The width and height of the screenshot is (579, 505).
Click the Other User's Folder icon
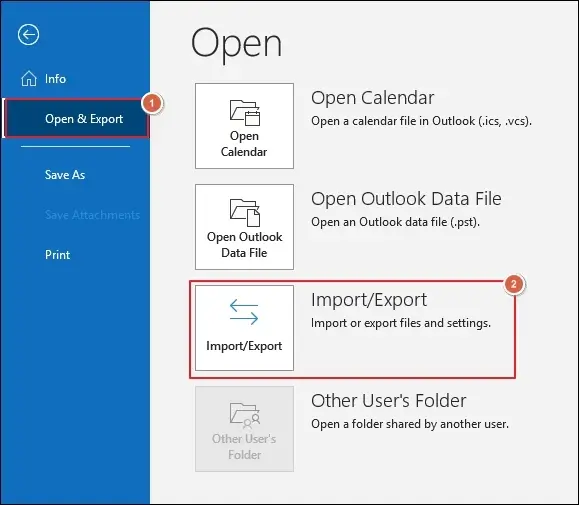[x=245, y=416]
